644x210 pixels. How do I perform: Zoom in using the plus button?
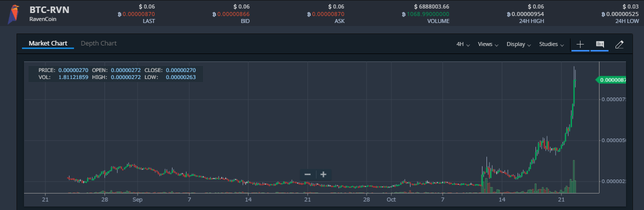tap(323, 174)
